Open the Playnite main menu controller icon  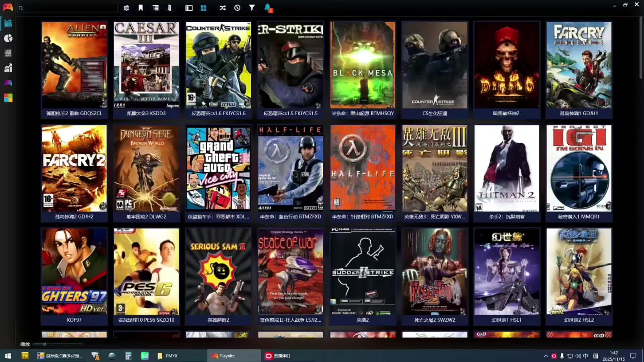(x=7, y=7)
